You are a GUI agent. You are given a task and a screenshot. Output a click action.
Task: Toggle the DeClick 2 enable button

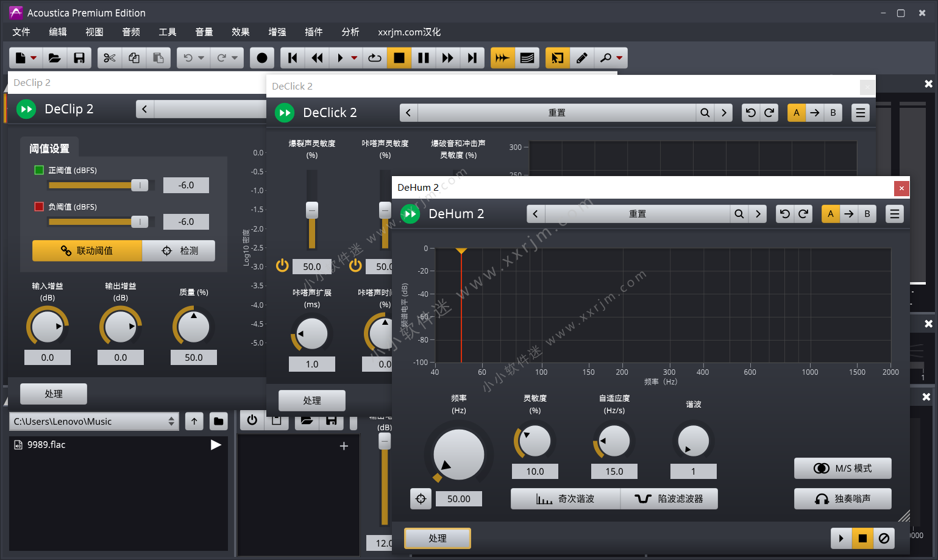coord(285,113)
